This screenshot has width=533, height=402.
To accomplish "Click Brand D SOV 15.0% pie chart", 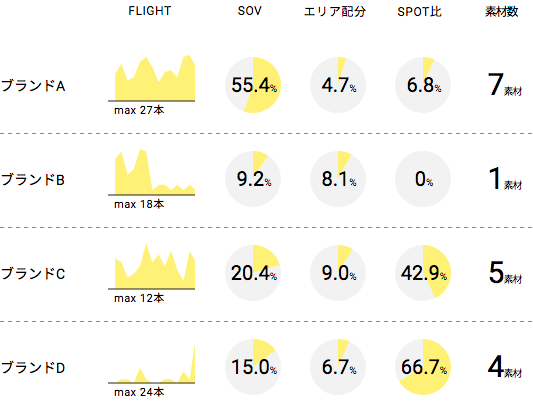I will pyautogui.click(x=253, y=367).
